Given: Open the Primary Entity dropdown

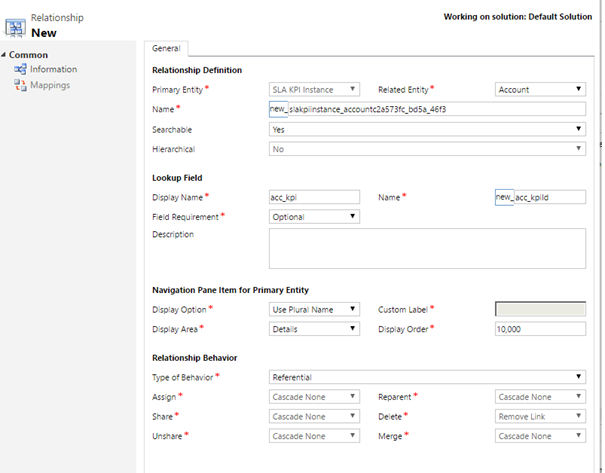Looking at the screenshot, I should coord(314,89).
